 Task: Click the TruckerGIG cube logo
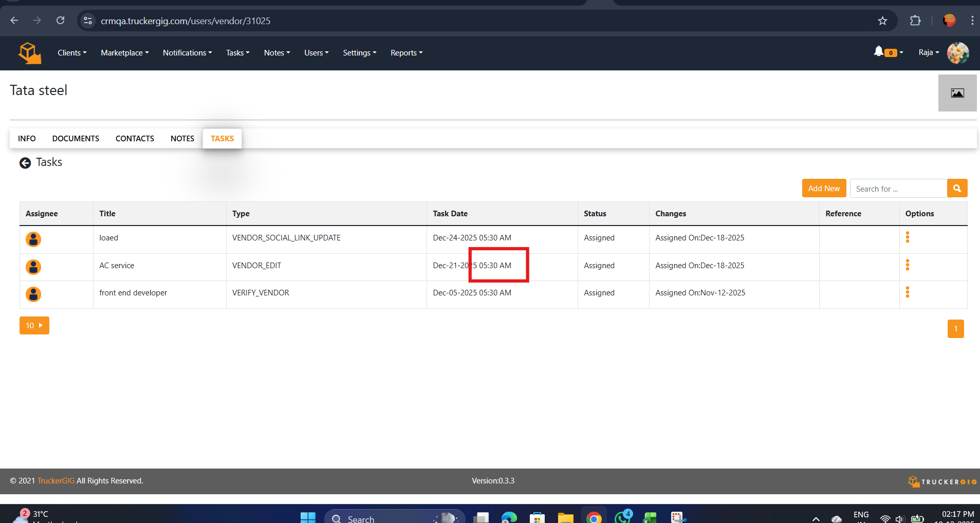click(30, 53)
